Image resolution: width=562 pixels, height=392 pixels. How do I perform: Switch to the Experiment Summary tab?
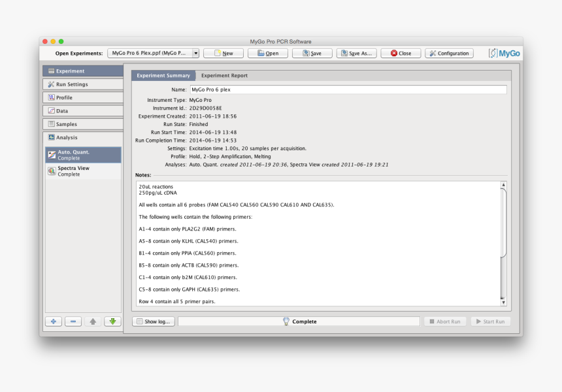[163, 75]
